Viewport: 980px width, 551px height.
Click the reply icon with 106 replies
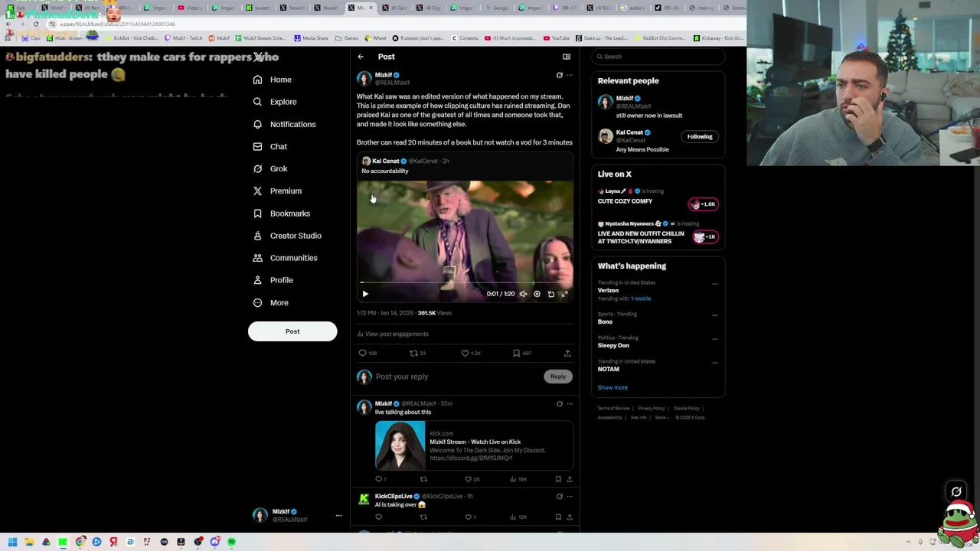[x=363, y=353]
